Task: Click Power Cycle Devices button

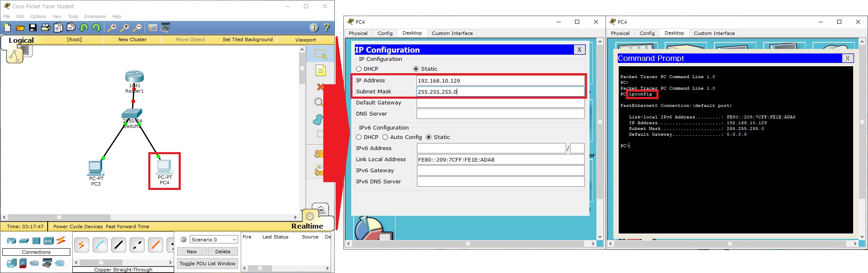Action: (x=78, y=227)
